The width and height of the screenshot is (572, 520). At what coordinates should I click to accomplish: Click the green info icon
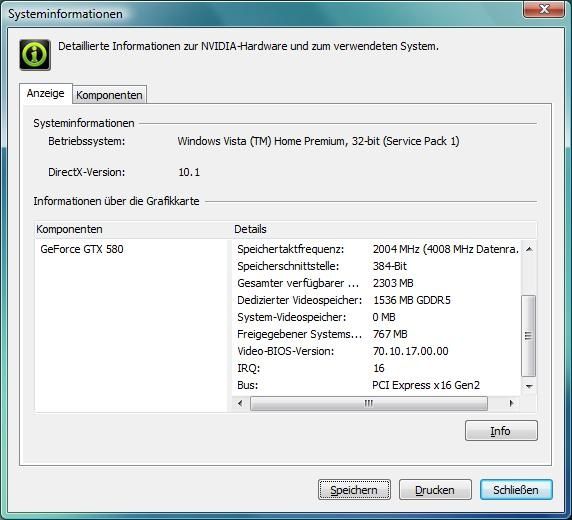point(35,55)
